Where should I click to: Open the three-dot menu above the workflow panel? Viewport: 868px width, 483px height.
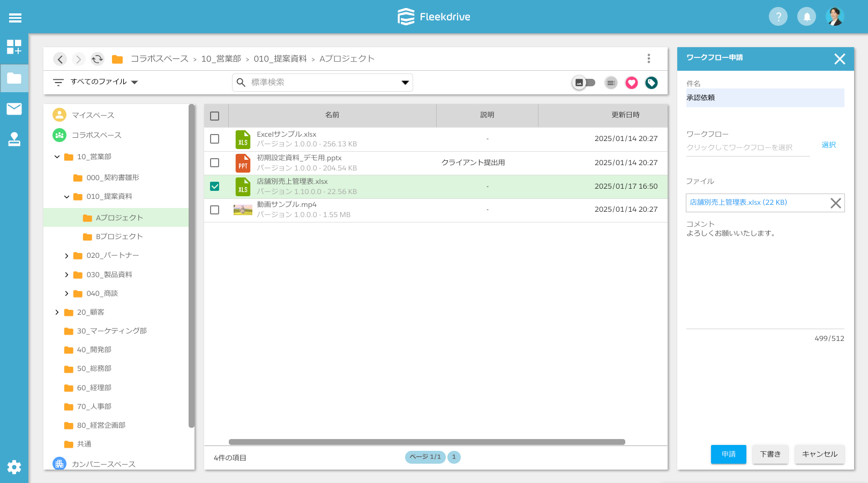pos(648,58)
